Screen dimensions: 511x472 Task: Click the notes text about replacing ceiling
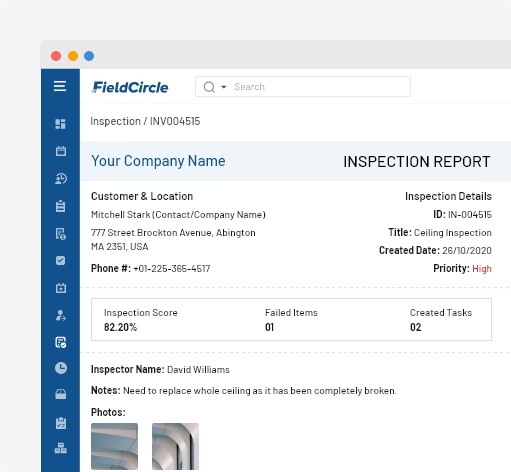coord(260,391)
